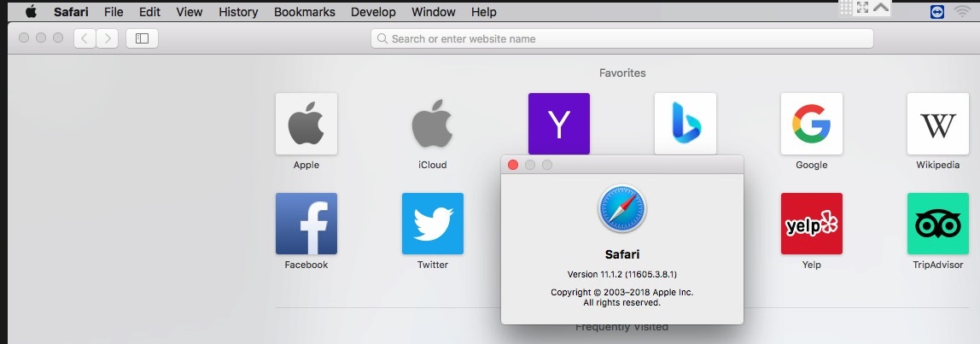The width and height of the screenshot is (980, 344).
Task: Open the Google favorite tile
Action: pos(811,124)
